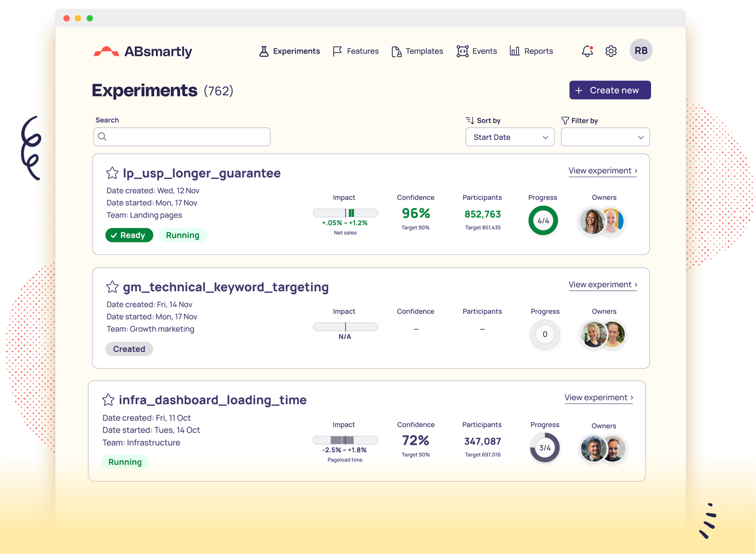This screenshot has height=554, width=756.
Task: Click the Create new button
Action: click(610, 90)
